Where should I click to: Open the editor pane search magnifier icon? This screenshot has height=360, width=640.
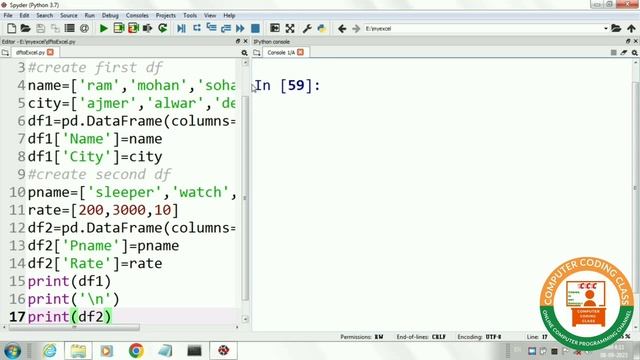[x=244, y=53]
